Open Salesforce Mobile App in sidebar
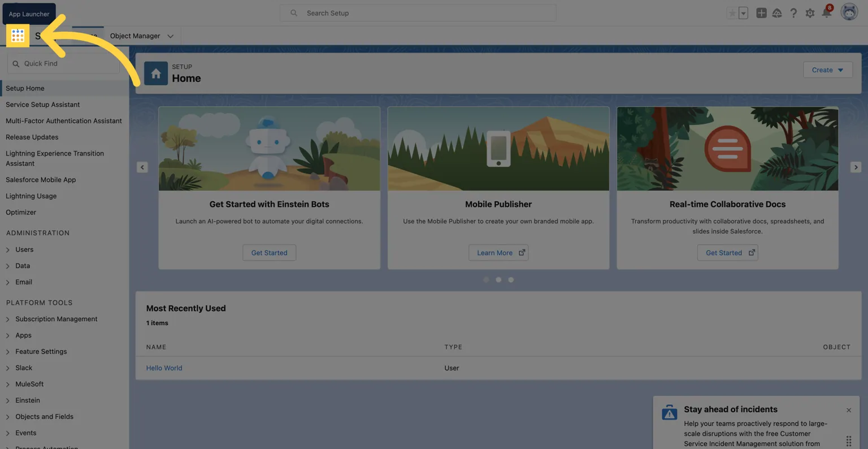 (41, 180)
